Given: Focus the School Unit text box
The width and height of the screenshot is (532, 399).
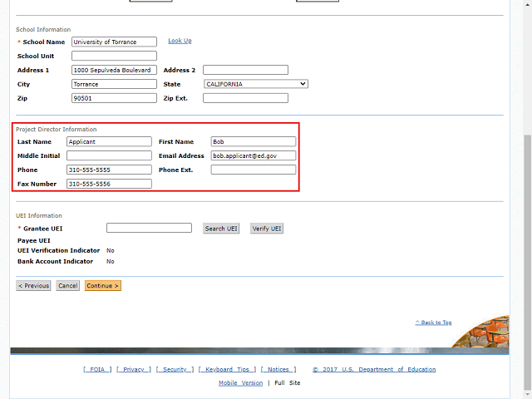Looking at the screenshot, I should 114,56.
